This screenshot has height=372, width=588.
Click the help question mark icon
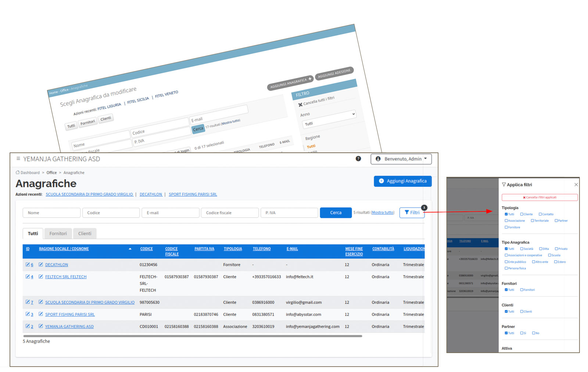[x=358, y=159]
